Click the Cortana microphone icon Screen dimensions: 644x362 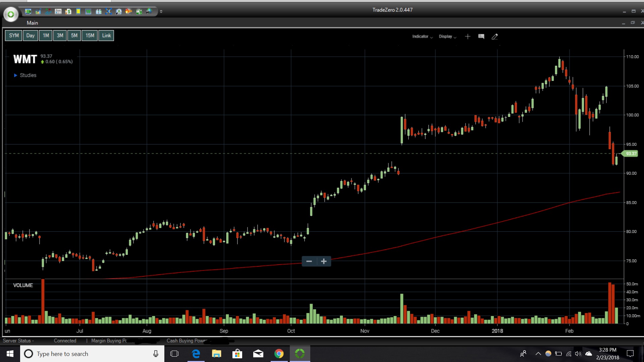coord(156,354)
